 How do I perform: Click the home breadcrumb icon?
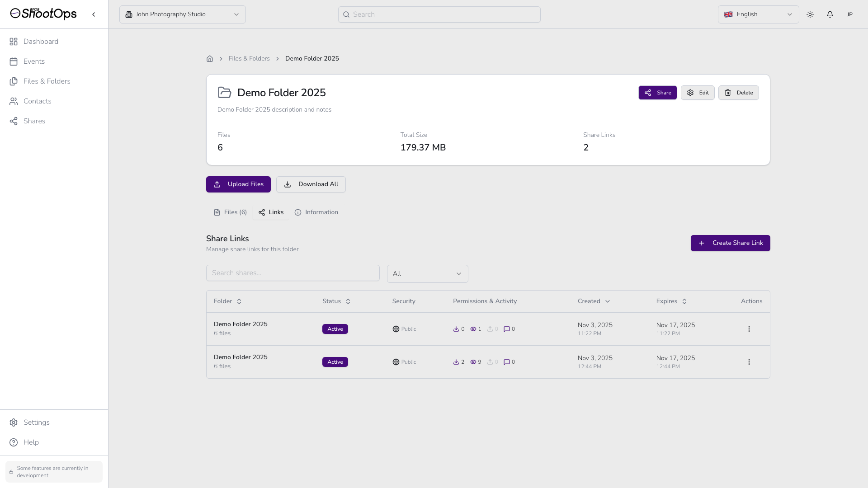[x=210, y=59]
